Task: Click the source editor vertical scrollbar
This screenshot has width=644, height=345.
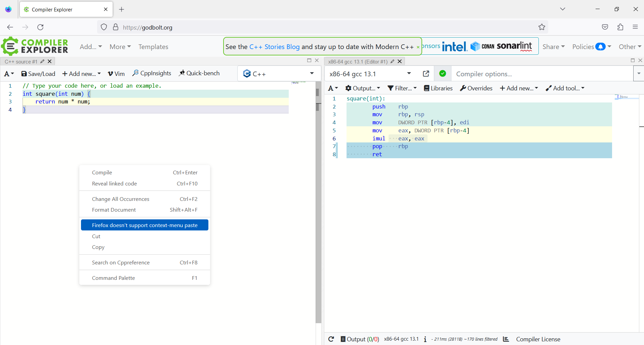Action: click(318, 101)
